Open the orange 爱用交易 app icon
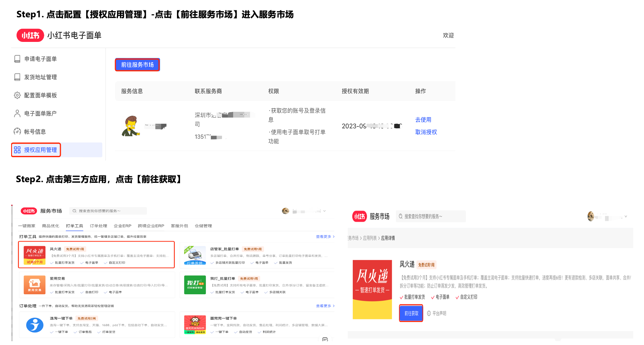 coord(35,285)
